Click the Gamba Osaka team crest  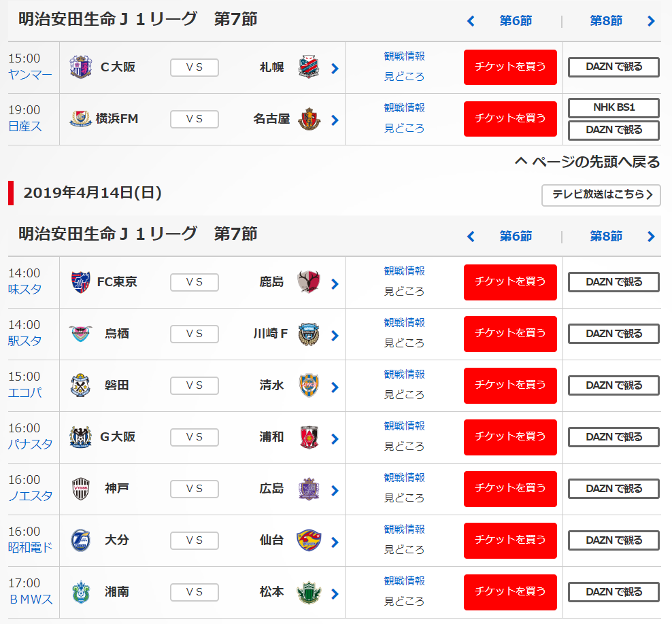80,437
